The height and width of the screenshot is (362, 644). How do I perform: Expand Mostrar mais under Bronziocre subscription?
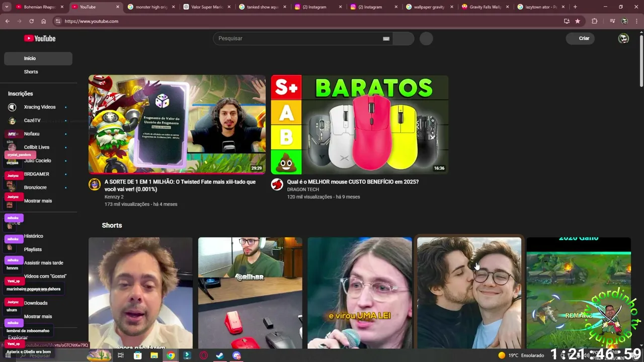38,201
